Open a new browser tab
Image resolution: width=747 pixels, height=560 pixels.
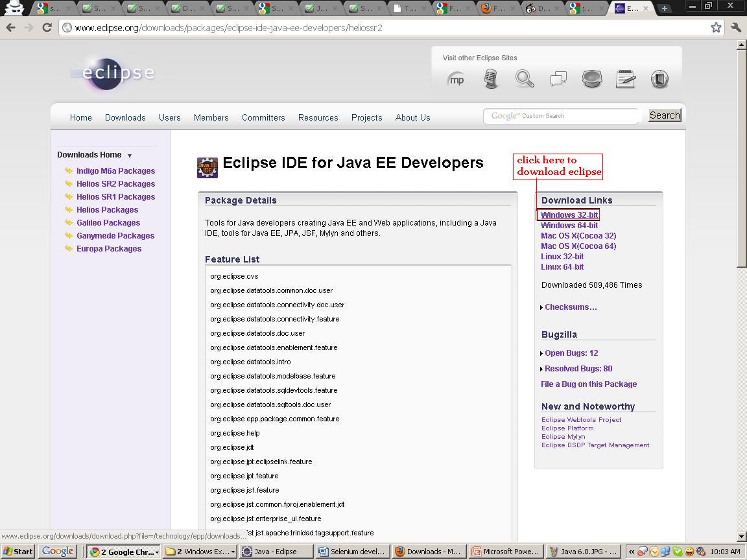pyautogui.click(x=664, y=8)
